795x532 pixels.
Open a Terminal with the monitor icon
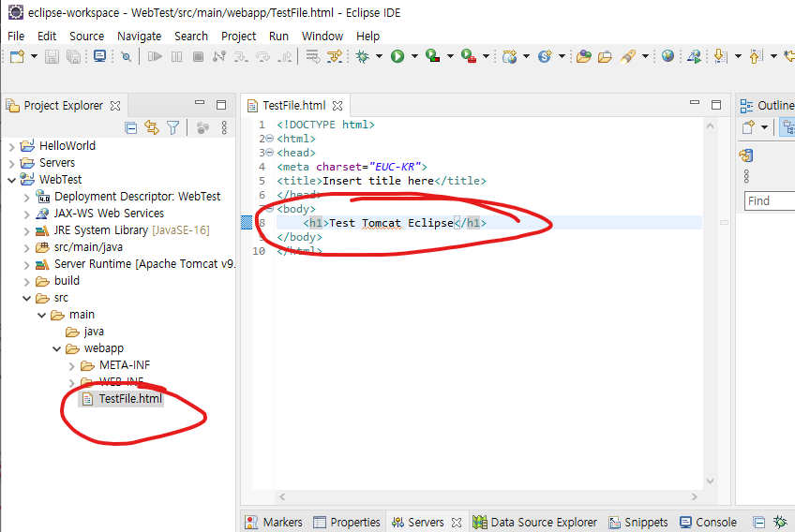pyautogui.click(x=100, y=56)
